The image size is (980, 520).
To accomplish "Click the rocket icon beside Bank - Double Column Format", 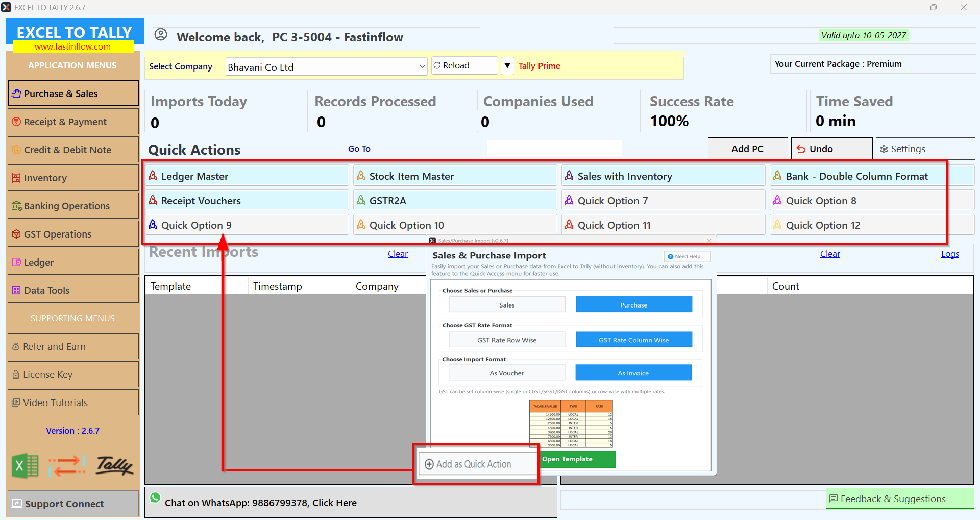I will [777, 176].
